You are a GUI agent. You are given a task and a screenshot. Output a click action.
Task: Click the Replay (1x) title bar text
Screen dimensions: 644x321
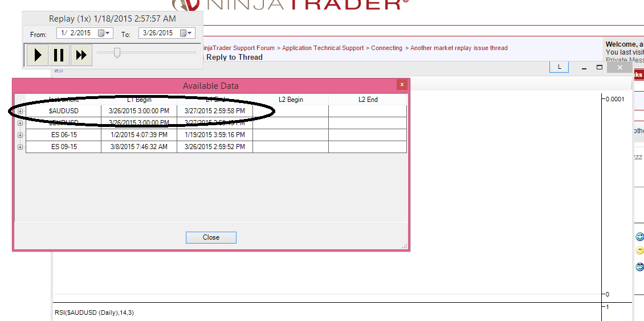click(x=112, y=19)
